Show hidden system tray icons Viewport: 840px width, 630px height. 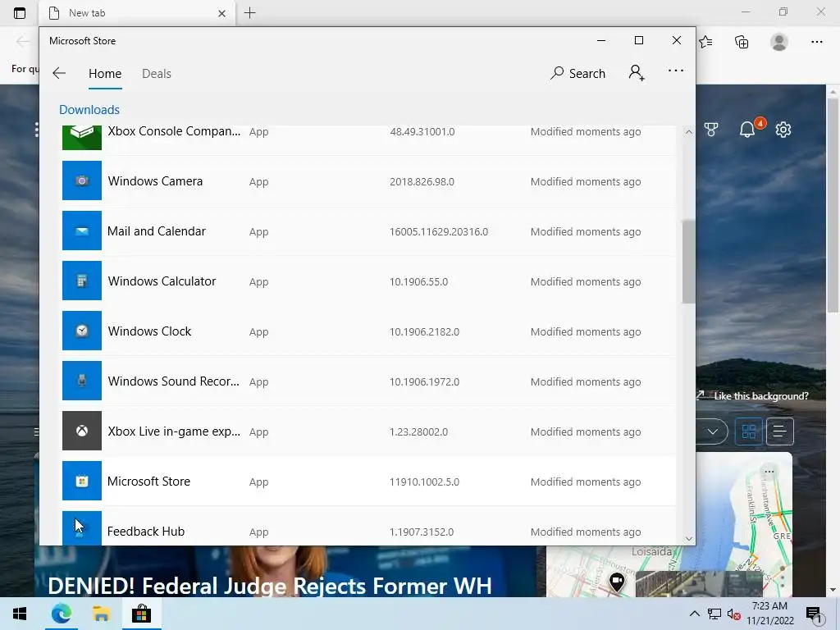(694, 614)
